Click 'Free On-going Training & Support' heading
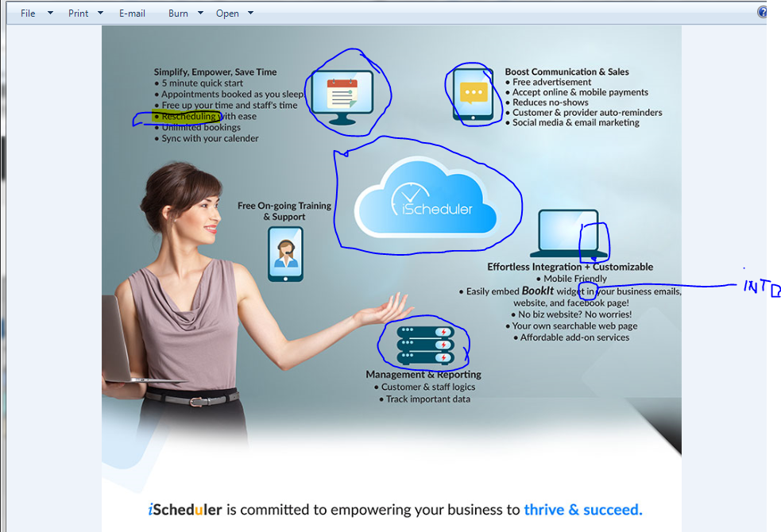The width and height of the screenshot is (781, 532). coord(284,211)
